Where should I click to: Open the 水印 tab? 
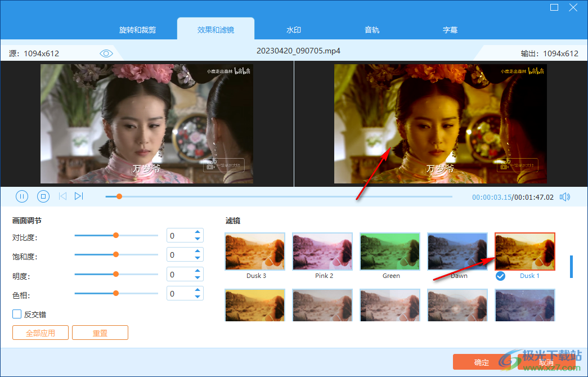294,30
